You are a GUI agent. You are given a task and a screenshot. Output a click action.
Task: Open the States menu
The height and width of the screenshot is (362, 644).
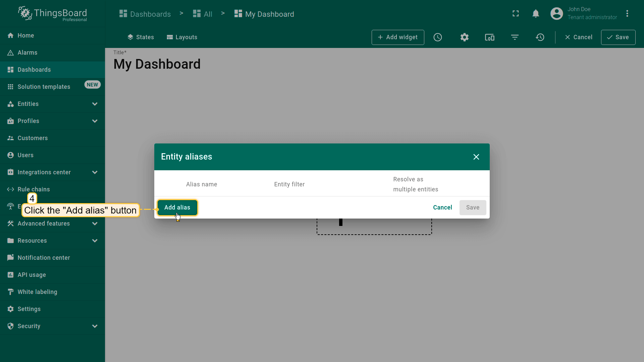pyautogui.click(x=141, y=37)
